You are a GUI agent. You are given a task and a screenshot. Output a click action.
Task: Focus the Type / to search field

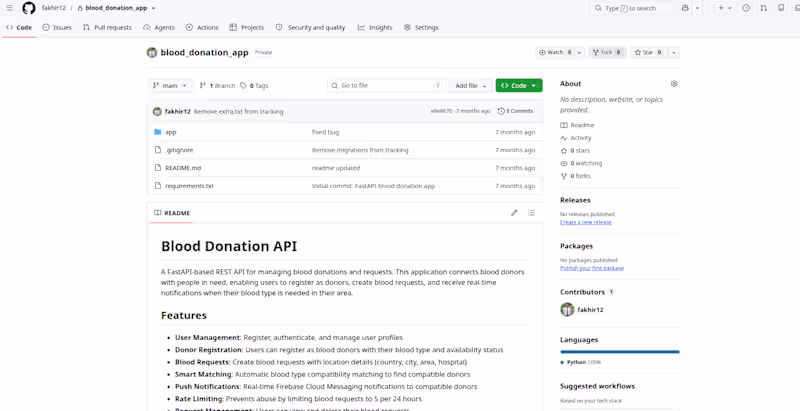631,8
